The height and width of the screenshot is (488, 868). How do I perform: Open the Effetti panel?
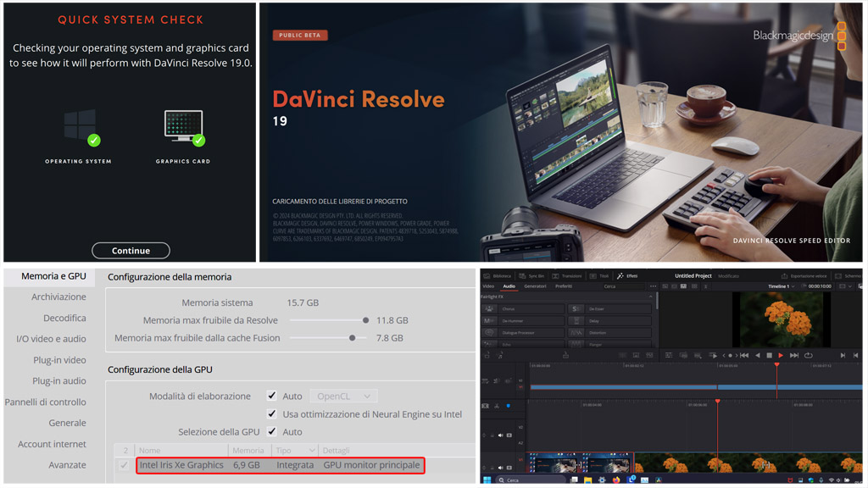[628, 275]
